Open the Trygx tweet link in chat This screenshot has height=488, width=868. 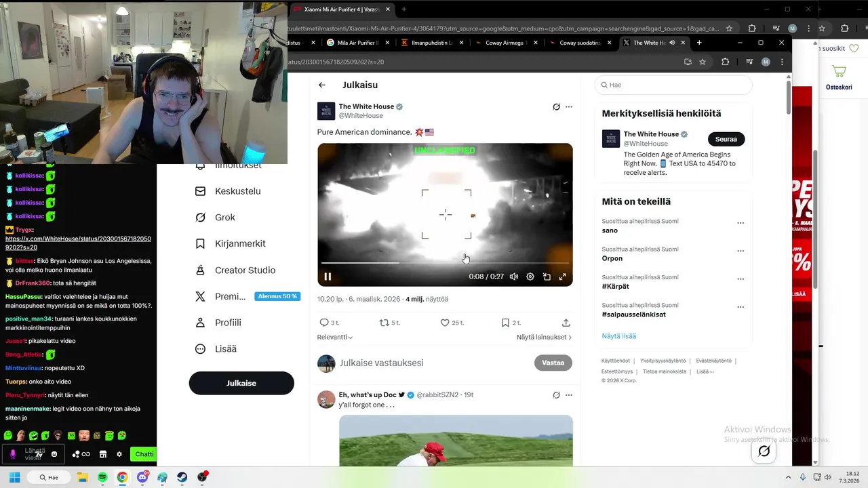pos(78,243)
